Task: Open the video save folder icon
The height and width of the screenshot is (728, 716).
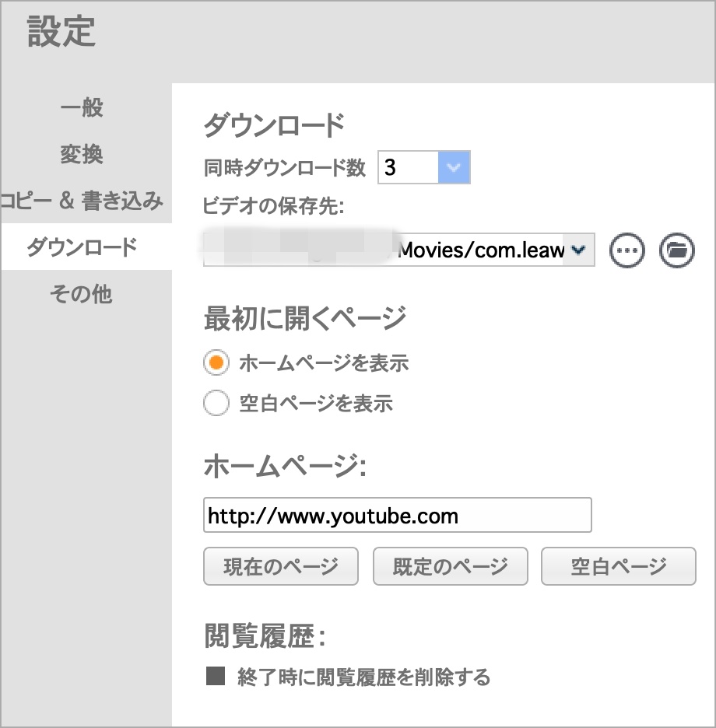Action: (x=677, y=250)
